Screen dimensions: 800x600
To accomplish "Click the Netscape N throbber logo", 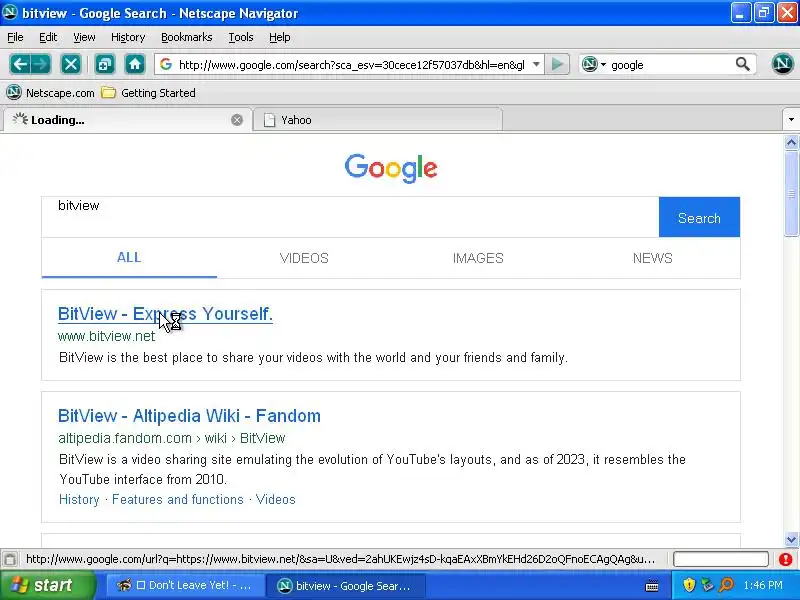I will tap(782, 64).
